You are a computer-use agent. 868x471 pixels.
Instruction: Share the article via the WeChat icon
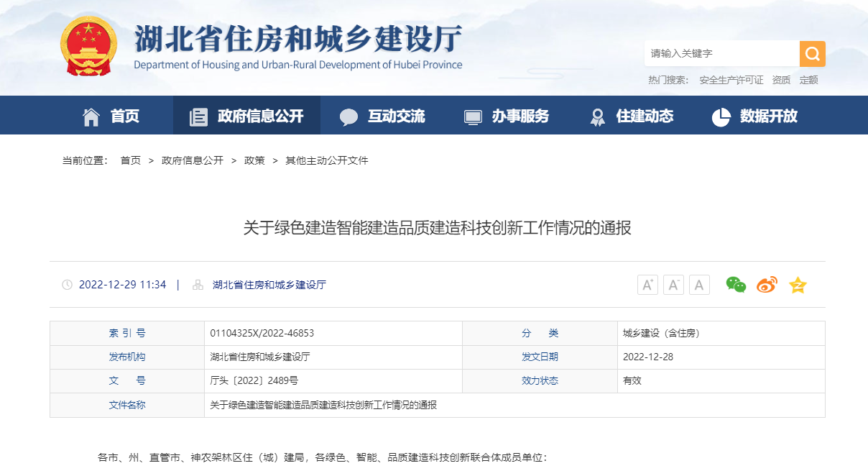coord(735,285)
